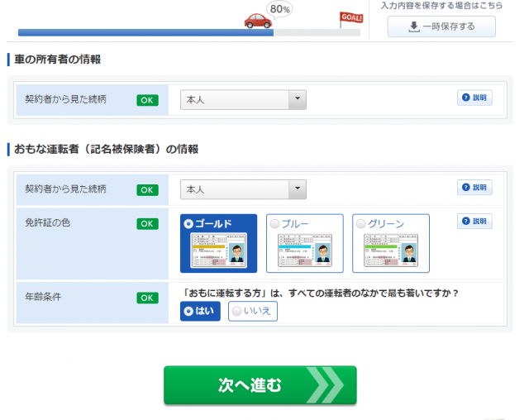Expand car owner 続柄 dropdown
The width and height of the screenshot is (529, 420).
[297, 99]
